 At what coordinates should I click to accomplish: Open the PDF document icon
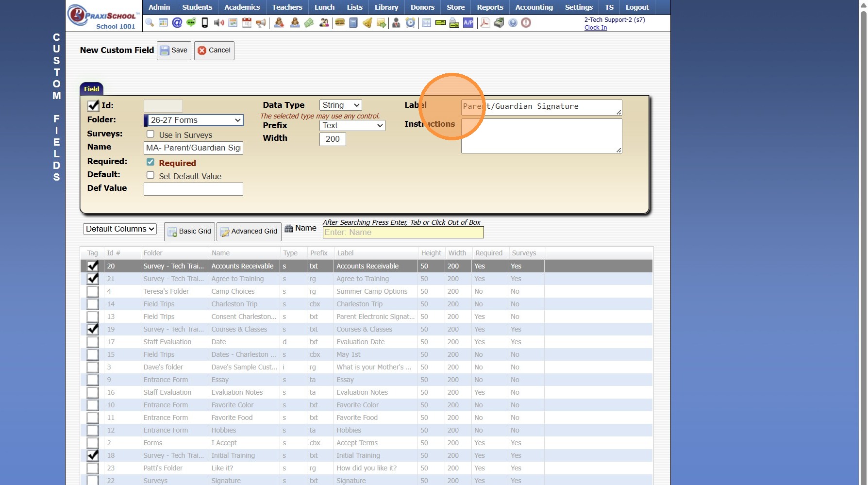[485, 23]
